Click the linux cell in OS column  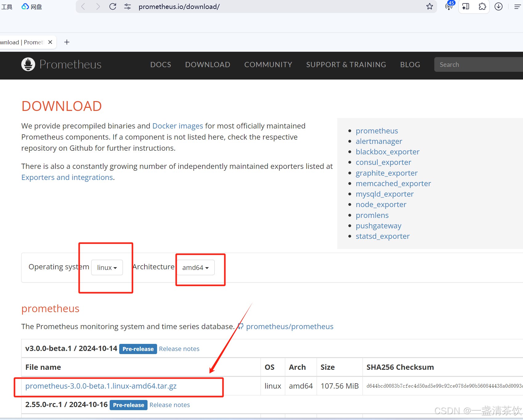click(273, 386)
